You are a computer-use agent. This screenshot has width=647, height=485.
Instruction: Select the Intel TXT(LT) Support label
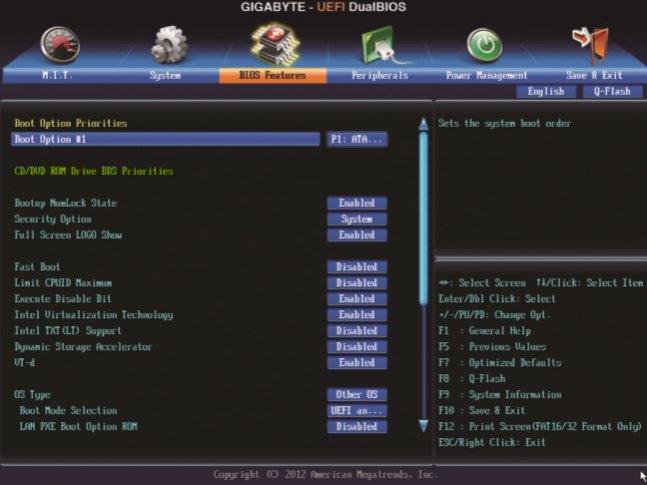[68, 331]
